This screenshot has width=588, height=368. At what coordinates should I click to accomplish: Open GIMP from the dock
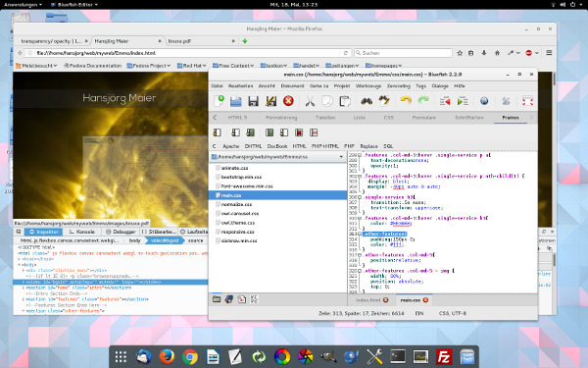(328, 356)
